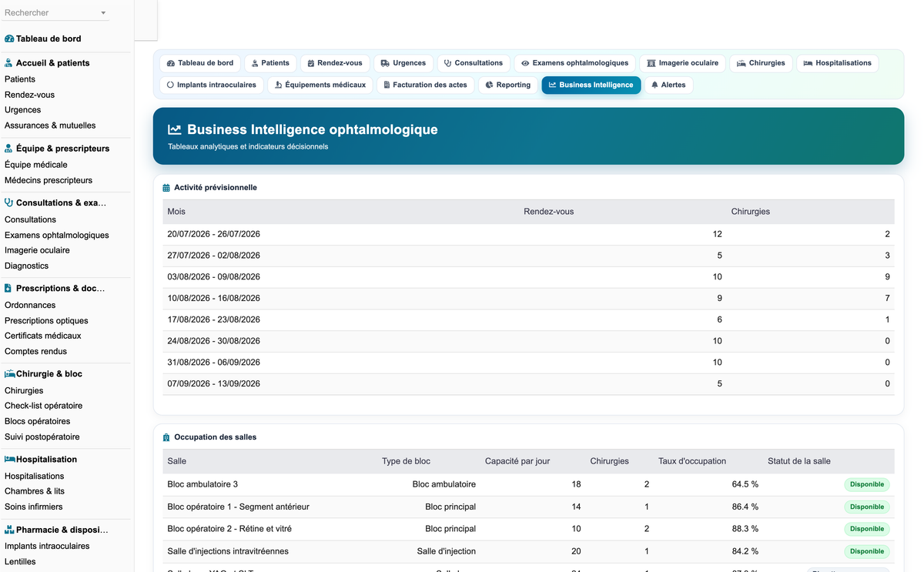
Task: Open the Rendez-vous tab
Action: [x=334, y=63]
